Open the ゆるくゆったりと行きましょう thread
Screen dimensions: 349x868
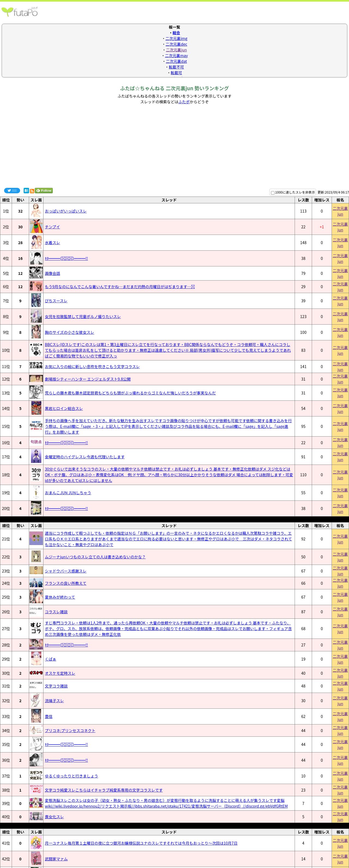[71, 776]
